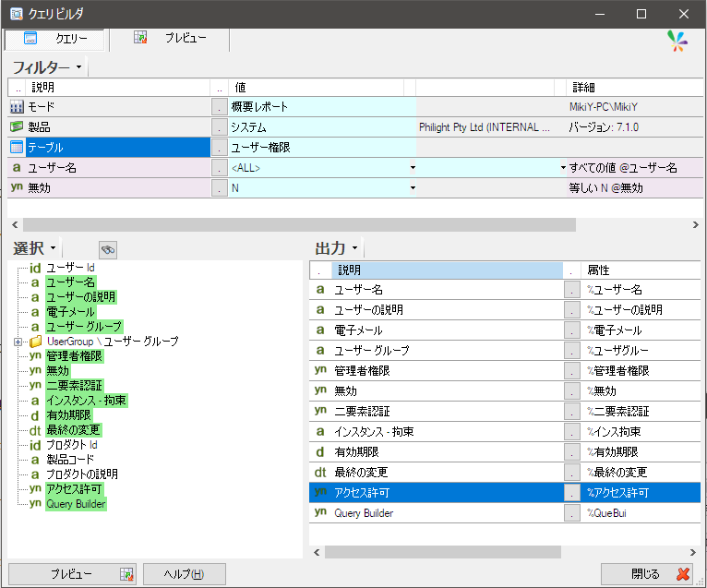Viewport: 707px width, 588px height.
Task: Click the 'a' icon of output ユーザー名 row
Action: coord(320,290)
